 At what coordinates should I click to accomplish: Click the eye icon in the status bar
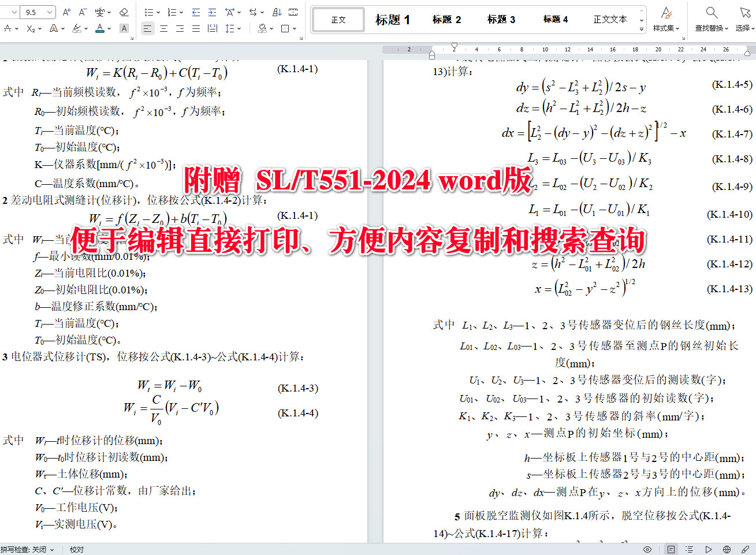pyautogui.click(x=647, y=549)
